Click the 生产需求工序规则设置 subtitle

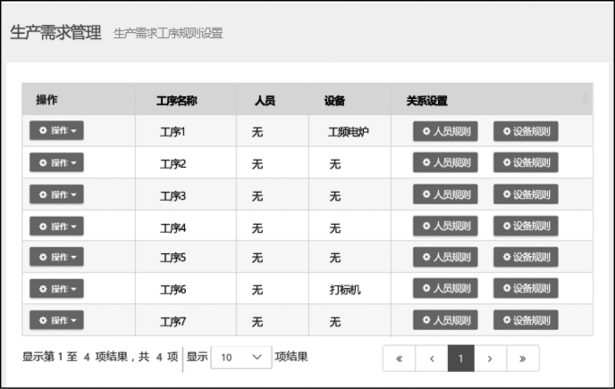(168, 33)
